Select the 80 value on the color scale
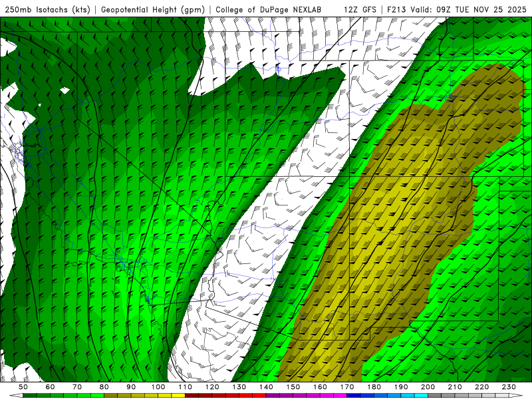The image size is (532, 399). [104, 387]
